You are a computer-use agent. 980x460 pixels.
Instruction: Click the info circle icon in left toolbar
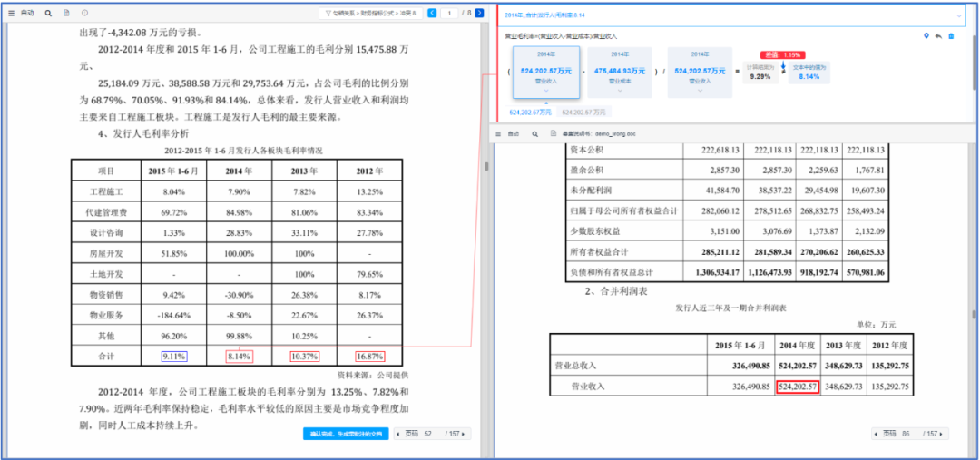click(x=85, y=13)
